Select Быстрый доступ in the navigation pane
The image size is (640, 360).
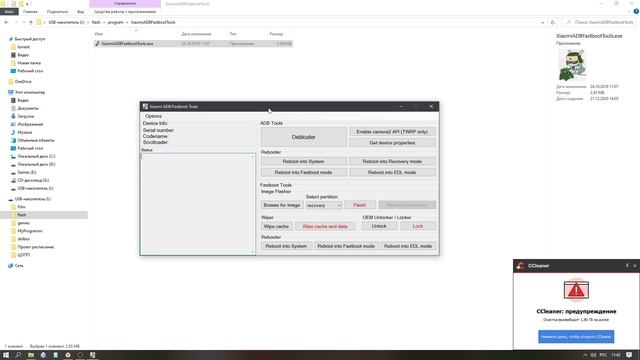[x=30, y=39]
